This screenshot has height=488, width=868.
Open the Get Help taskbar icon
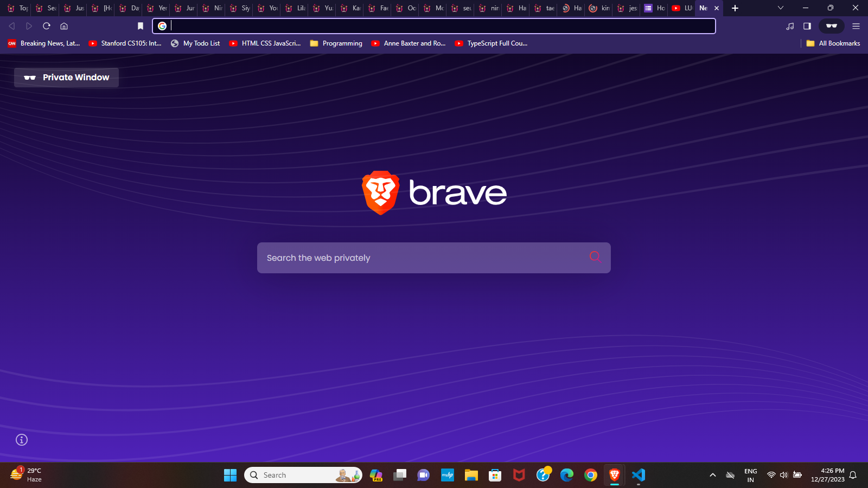click(x=543, y=475)
